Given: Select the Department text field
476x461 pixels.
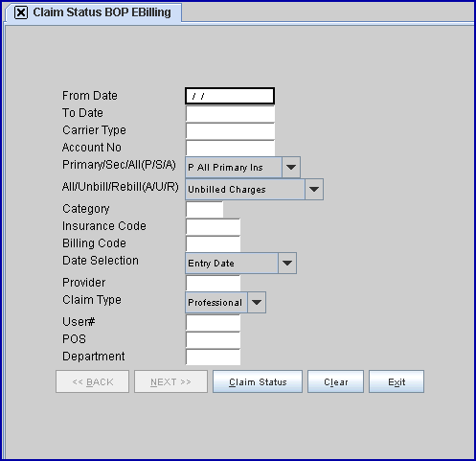Looking at the screenshot, I should click(x=214, y=357).
